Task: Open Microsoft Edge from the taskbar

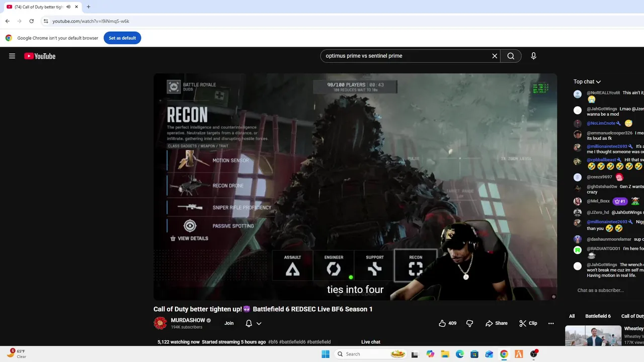Action: click(459, 354)
